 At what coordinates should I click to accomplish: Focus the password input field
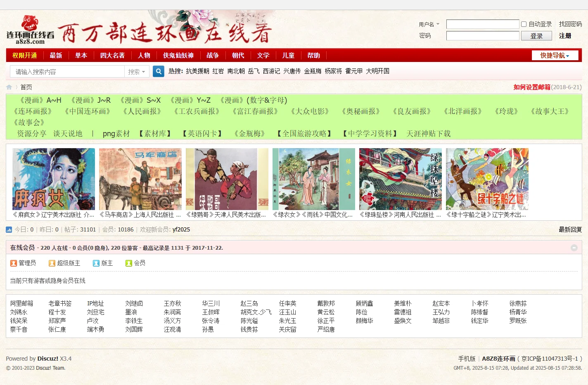pyautogui.click(x=483, y=36)
